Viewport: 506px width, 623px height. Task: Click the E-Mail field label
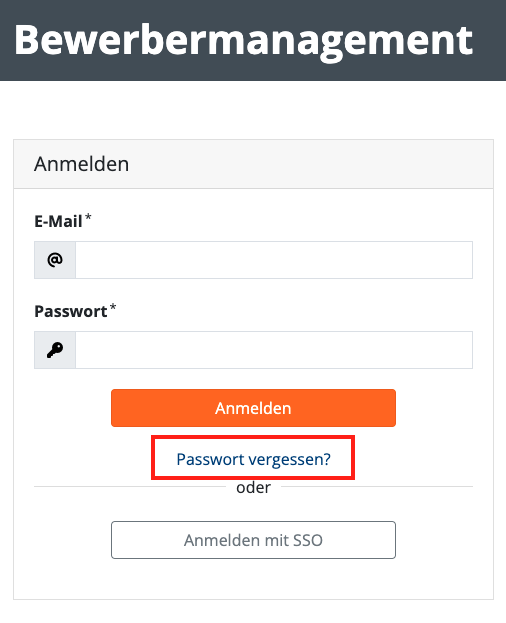coord(58,221)
